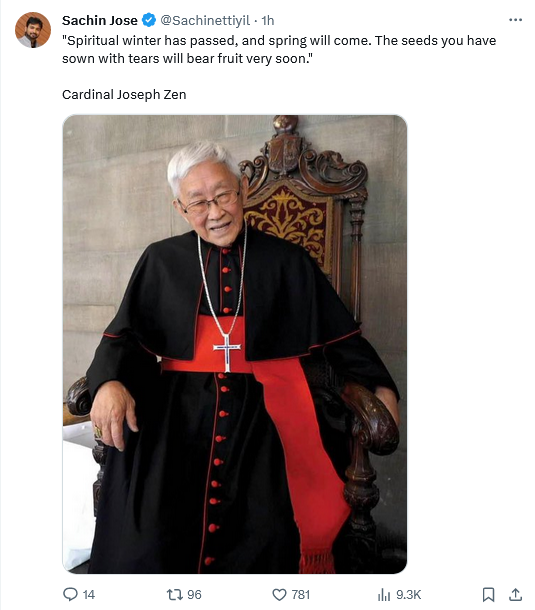Toggle the repost arrows icon
Viewport: 535px width, 610px height.
pyautogui.click(x=174, y=594)
